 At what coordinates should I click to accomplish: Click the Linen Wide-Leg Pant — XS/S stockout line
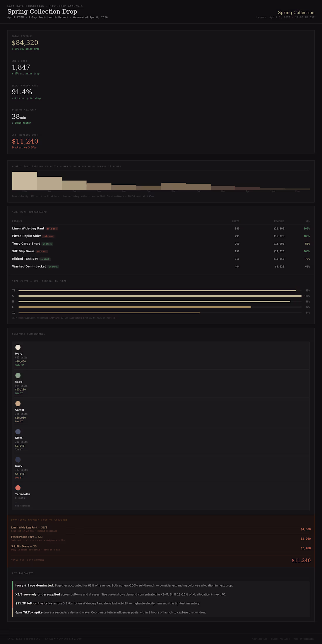point(29,528)
